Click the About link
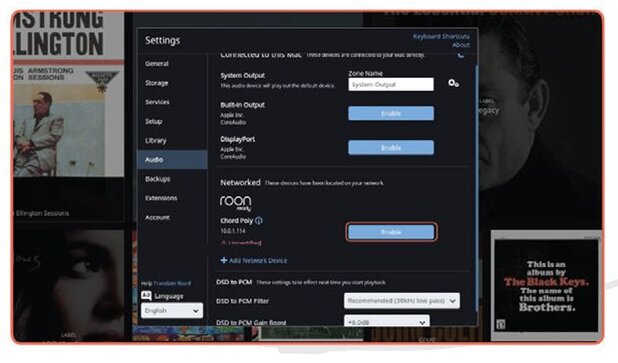Screen dimensions: 618x363 click(x=461, y=45)
